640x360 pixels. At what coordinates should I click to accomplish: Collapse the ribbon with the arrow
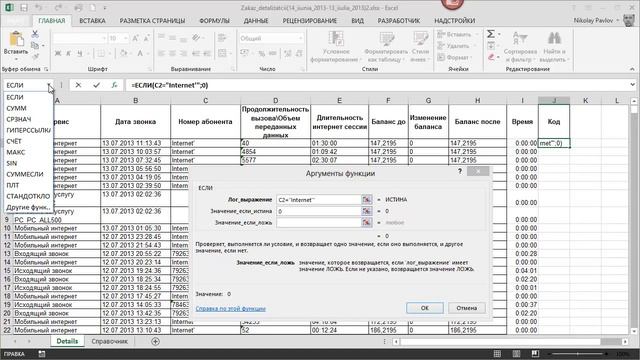point(632,69)
